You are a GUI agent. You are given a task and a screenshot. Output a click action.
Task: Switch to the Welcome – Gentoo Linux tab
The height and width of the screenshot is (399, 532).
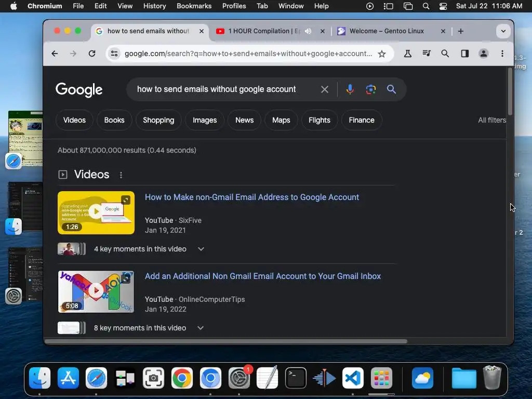tap(387, 31)
